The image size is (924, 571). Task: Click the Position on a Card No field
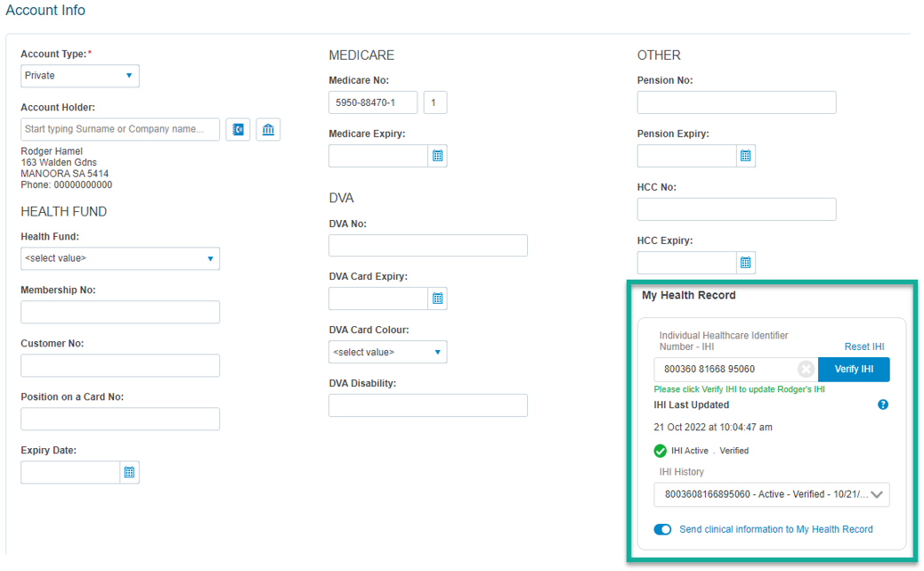[x=120, y=419]
